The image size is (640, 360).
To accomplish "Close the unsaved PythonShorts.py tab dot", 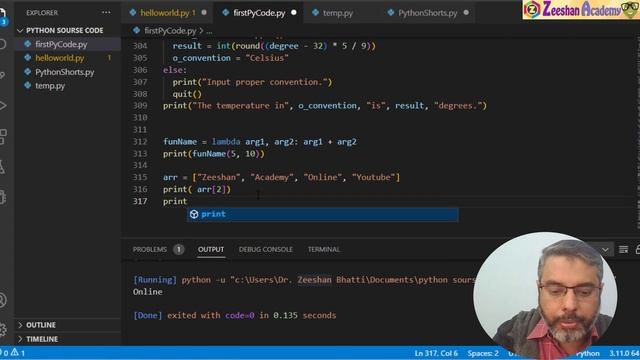I will tap(466, 13).
